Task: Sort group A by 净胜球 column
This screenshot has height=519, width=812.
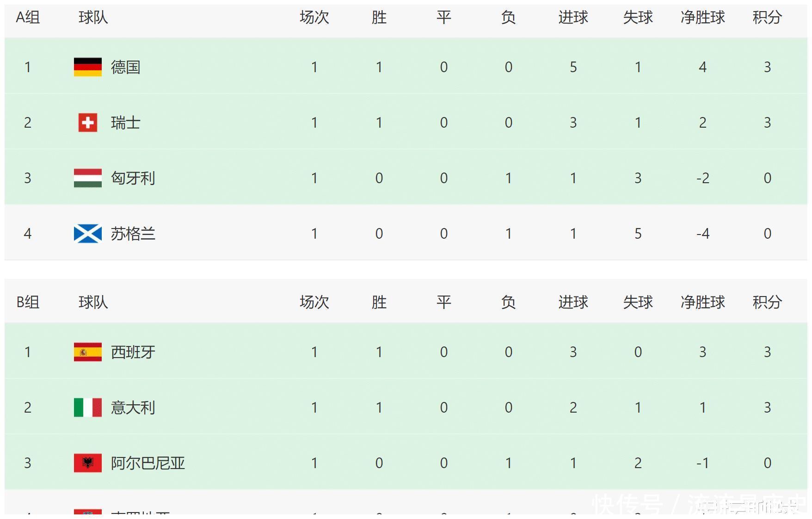Action: tap(702, 18)
